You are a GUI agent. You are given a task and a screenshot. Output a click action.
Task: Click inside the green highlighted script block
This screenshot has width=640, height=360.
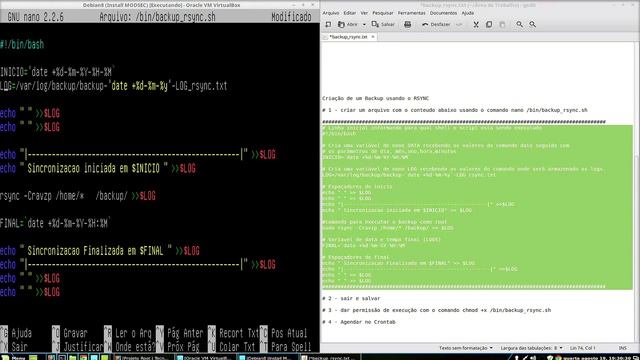click(x=477, y=207)
